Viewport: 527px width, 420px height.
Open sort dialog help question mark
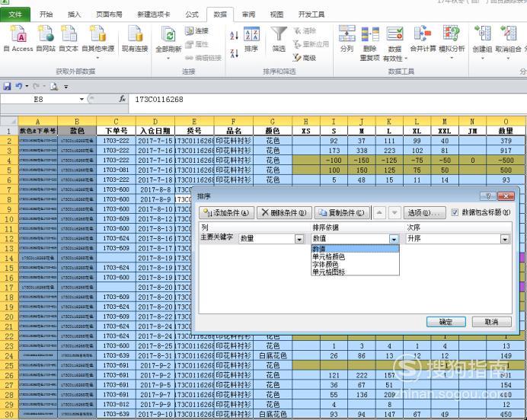pyautogui.click(x=488, y=196)
